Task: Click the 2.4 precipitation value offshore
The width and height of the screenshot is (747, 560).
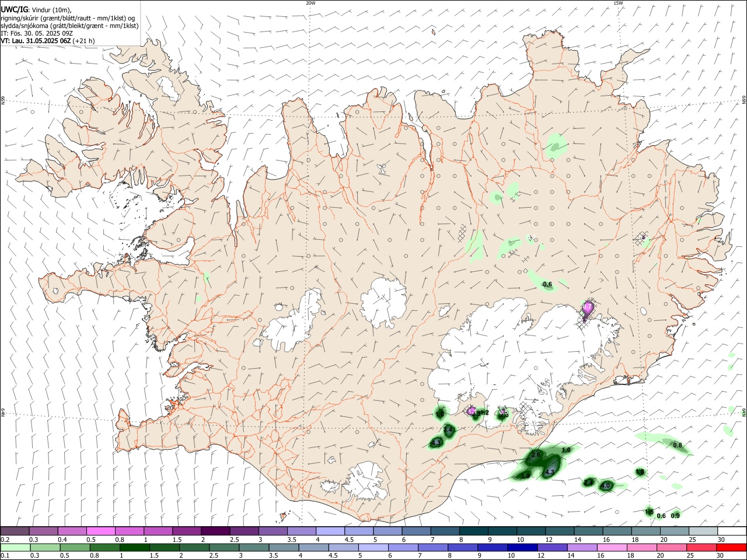Action: (589, 482)
